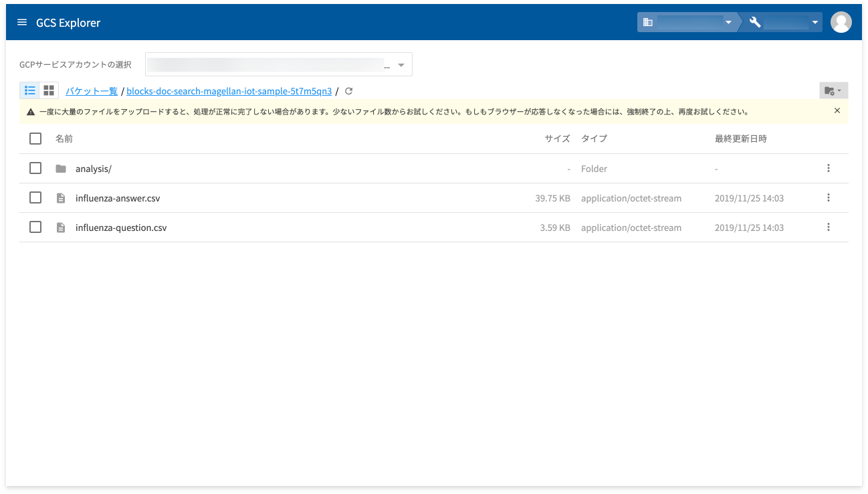Image resolution: width=868 pixels, height=494 pixels.
Task: Switch to grid view layout
Action: tap(49, 90)
